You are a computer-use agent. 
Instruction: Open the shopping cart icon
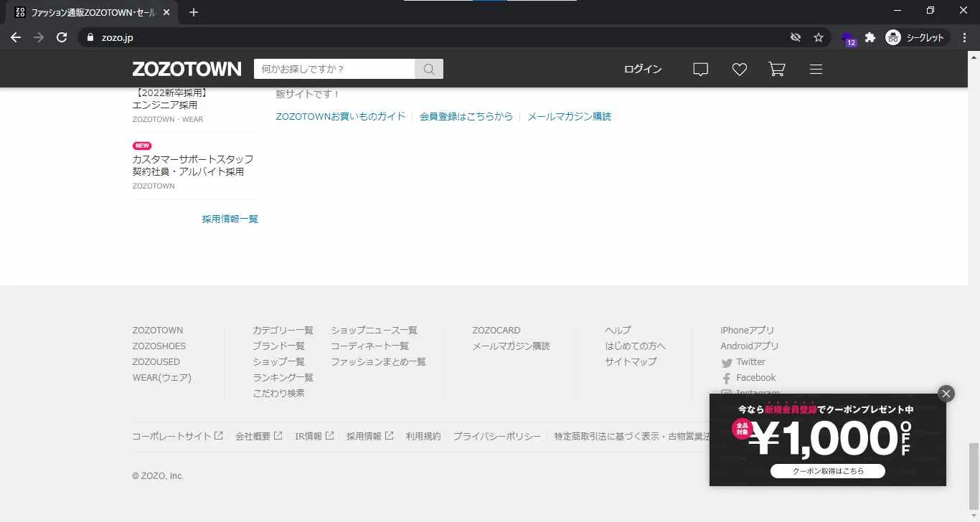pyautogui.click(x=777, y=70)
